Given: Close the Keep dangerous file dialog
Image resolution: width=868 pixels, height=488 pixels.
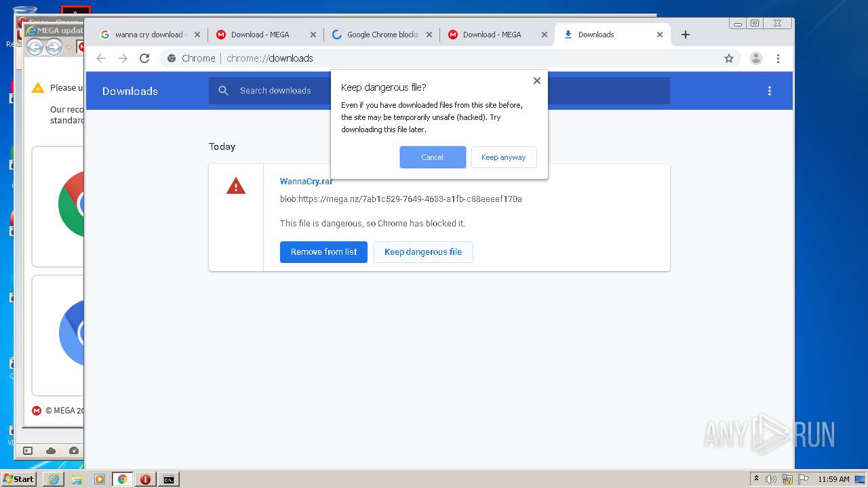Looking at the screenshot, I should click(x=537, y=81).
